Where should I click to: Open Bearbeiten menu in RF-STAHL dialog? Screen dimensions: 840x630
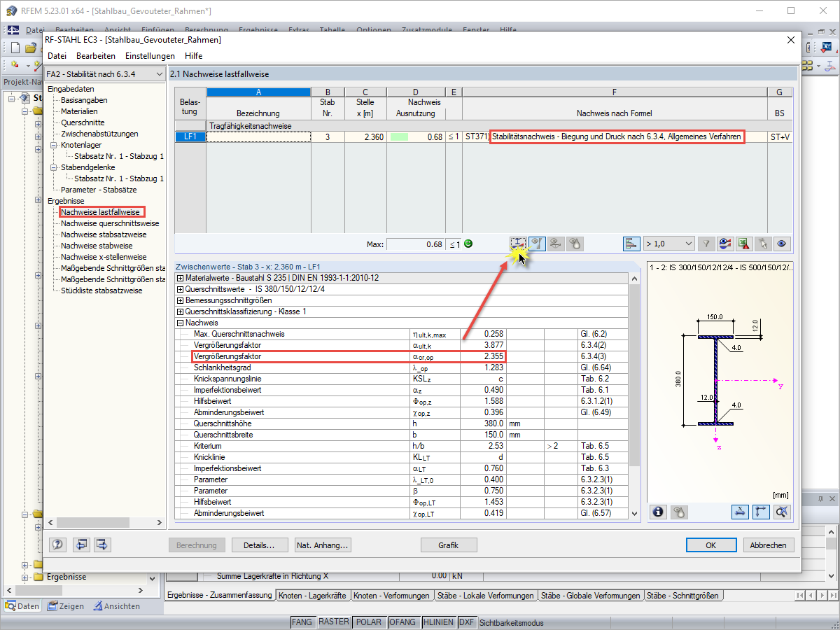tap(96, 55)
